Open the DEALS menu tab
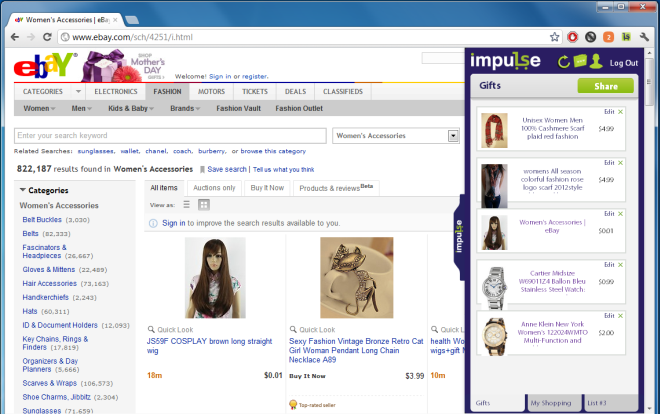The height and width of the screenshot is (414, 660). [295, 91]
